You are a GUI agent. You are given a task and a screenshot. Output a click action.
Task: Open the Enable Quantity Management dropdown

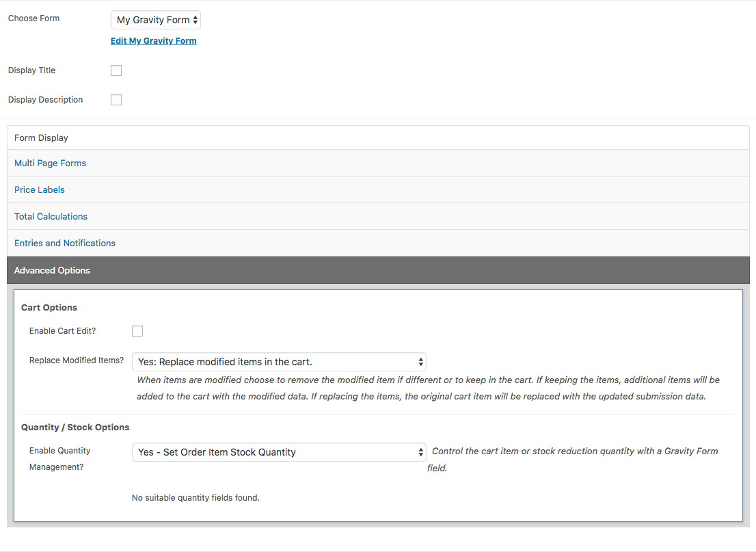click(x=278, y=452)
